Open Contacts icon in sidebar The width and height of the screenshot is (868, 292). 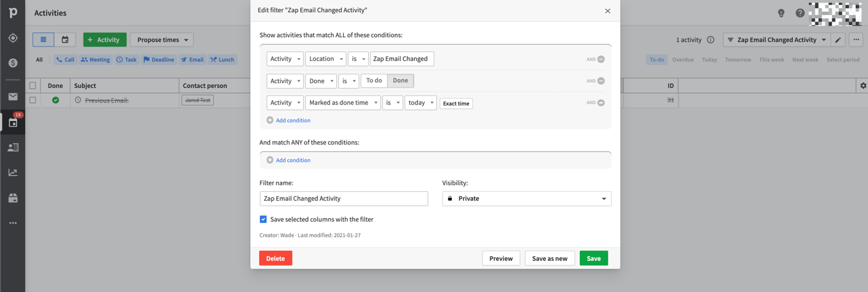[13, 147]
